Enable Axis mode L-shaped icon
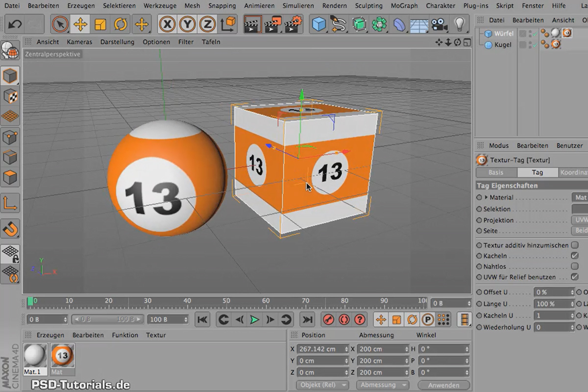 click(10, 203)
